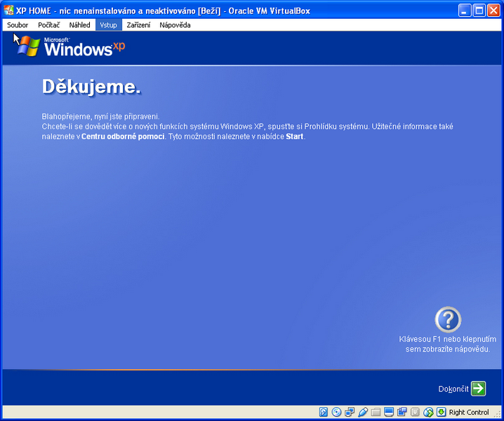
Task: Click the VirtualBox title bar application icon
Action: (8, 11)
